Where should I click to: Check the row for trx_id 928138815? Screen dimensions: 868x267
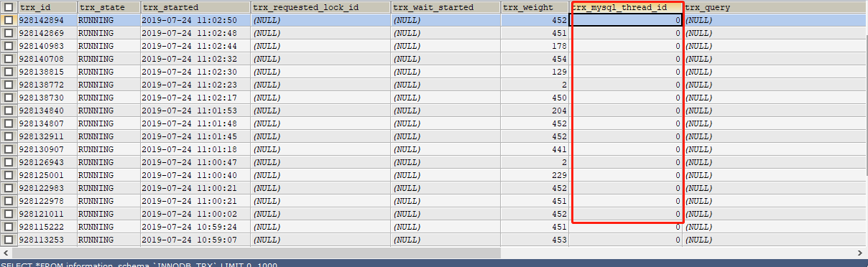click(9, 72)
